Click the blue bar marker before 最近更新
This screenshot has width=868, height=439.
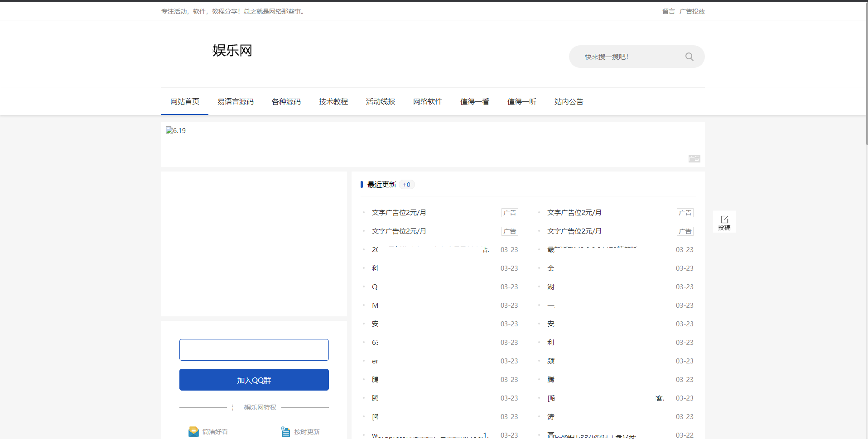(x=362, y=184)
